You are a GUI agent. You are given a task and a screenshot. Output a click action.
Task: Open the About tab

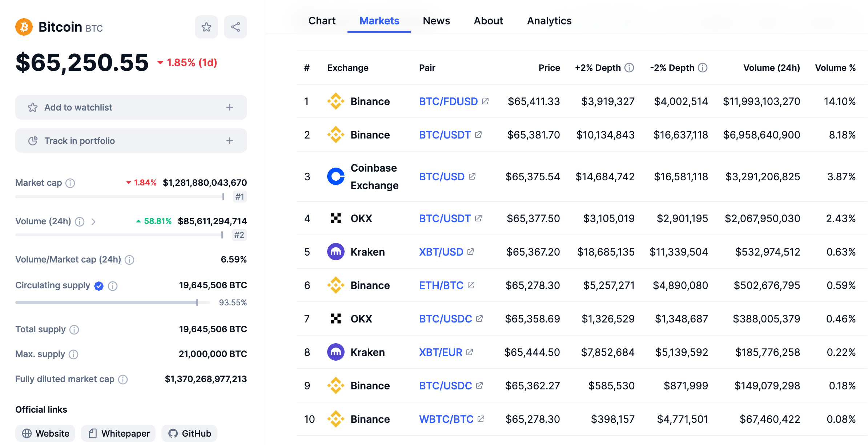[488, 21]
